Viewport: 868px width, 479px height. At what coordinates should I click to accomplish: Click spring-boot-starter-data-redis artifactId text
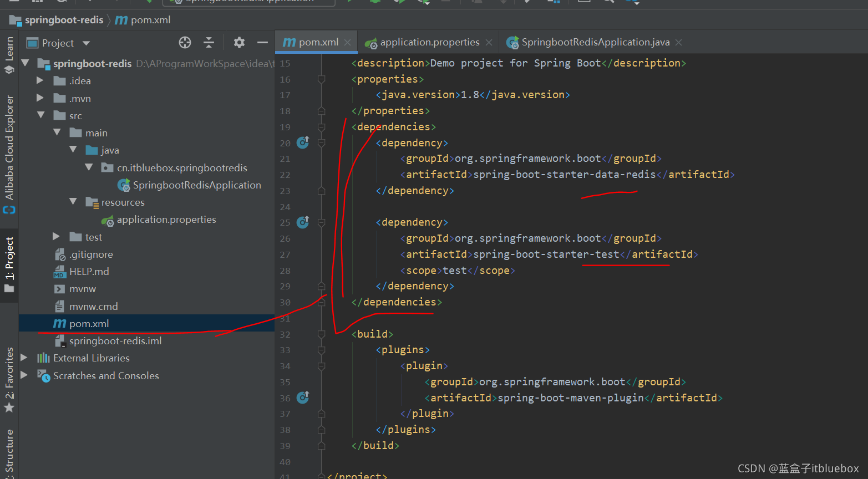565,175
